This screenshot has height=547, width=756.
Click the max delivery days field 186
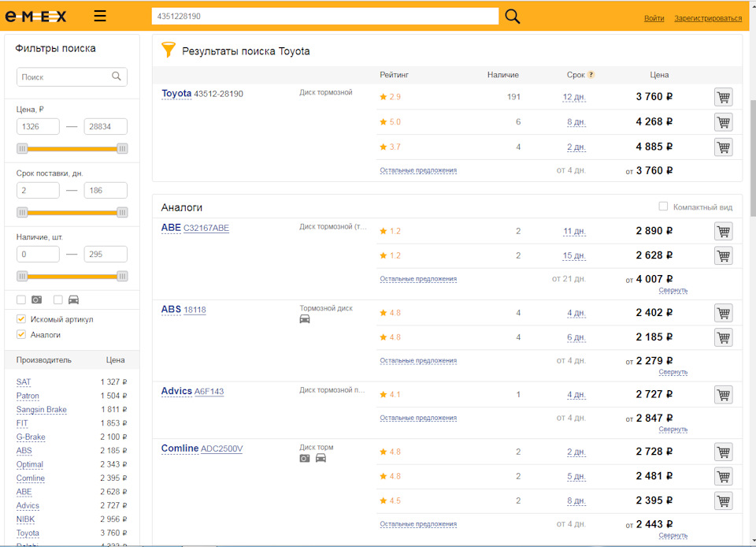pos(106,190)
